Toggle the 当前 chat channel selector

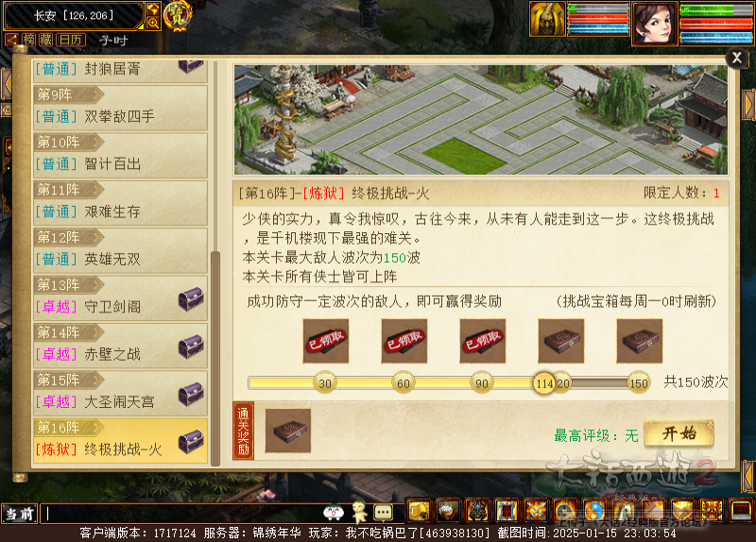19,514
